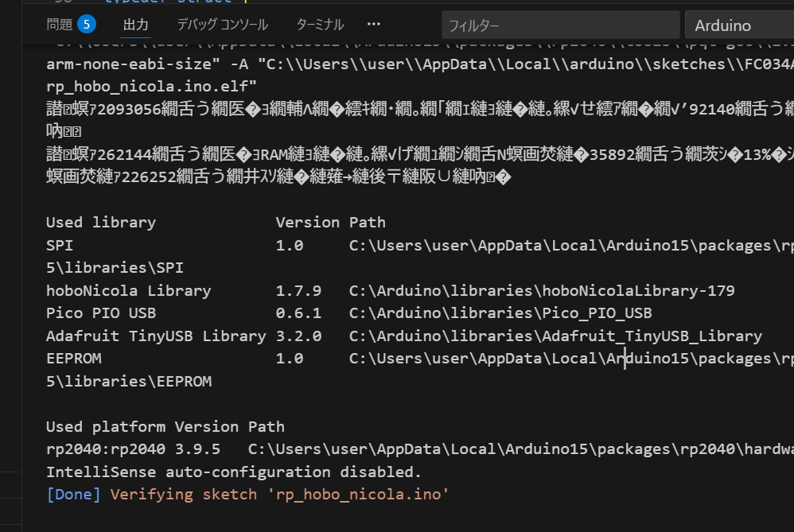Click version 1.7.9 of hoboNicola Library
Image resolution: width=794 pixels, height=532 pixels.
pyautogui.click(x=298, y=290)
